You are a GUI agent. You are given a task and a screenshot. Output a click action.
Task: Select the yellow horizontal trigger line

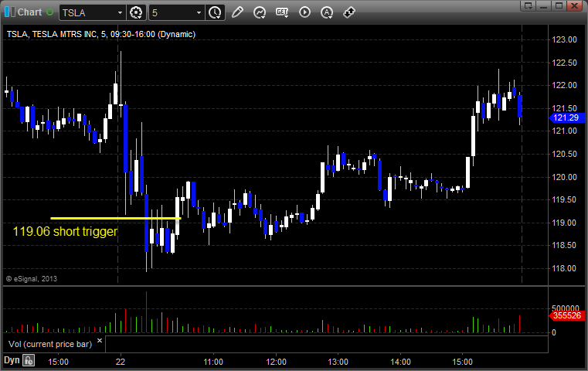pos(116,218)
